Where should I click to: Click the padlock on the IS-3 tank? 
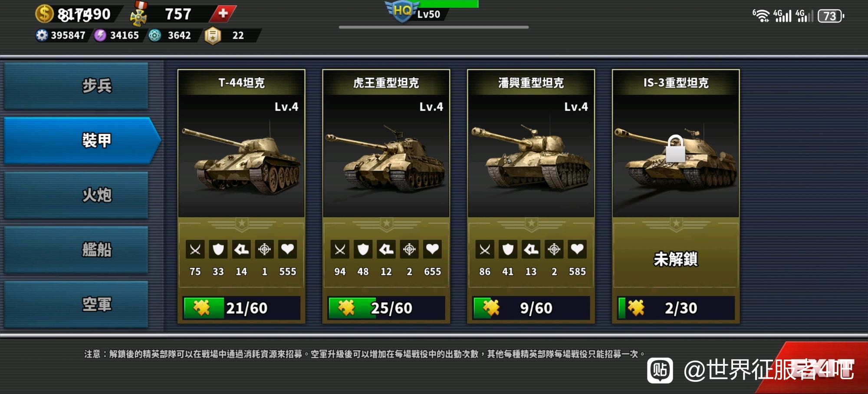[675, 149]
